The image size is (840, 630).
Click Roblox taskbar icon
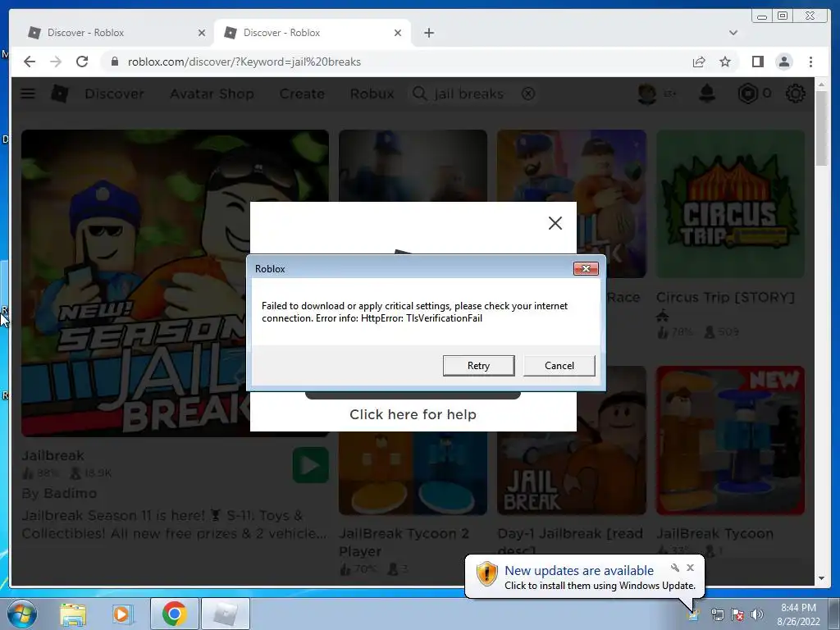[225, 614]
